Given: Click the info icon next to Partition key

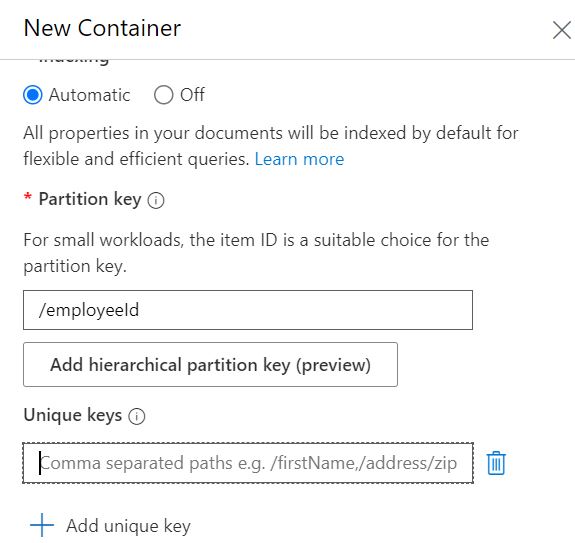Looking at the screenshot, I should click(156, 201).
